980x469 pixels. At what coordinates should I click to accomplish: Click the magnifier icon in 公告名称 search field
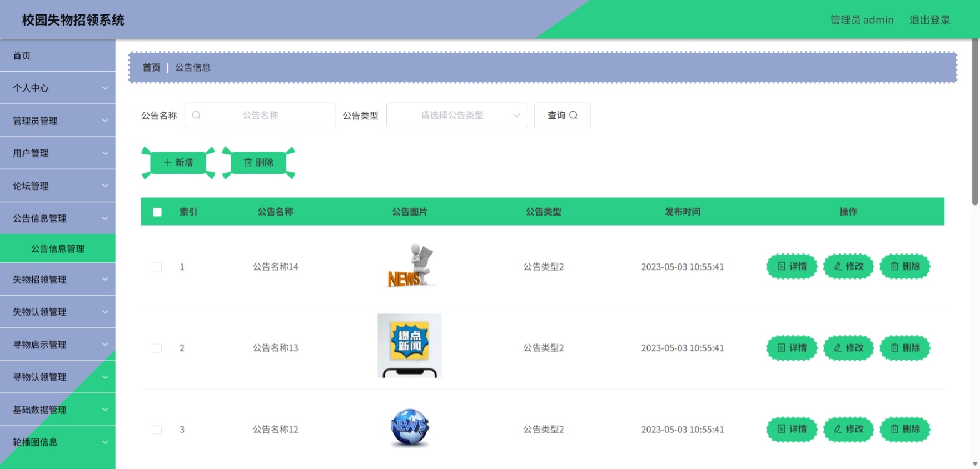pos(196,115)
